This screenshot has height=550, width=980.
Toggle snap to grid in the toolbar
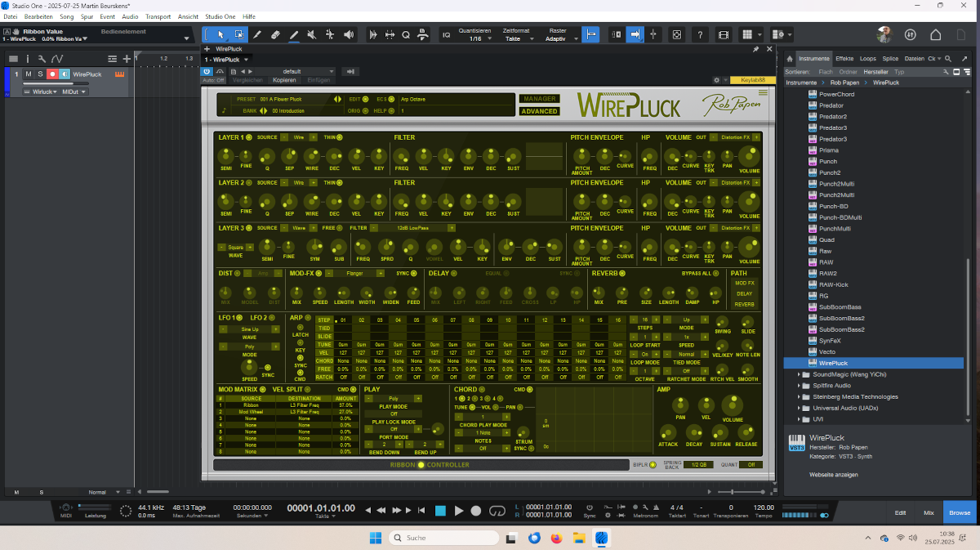[590, 34]
